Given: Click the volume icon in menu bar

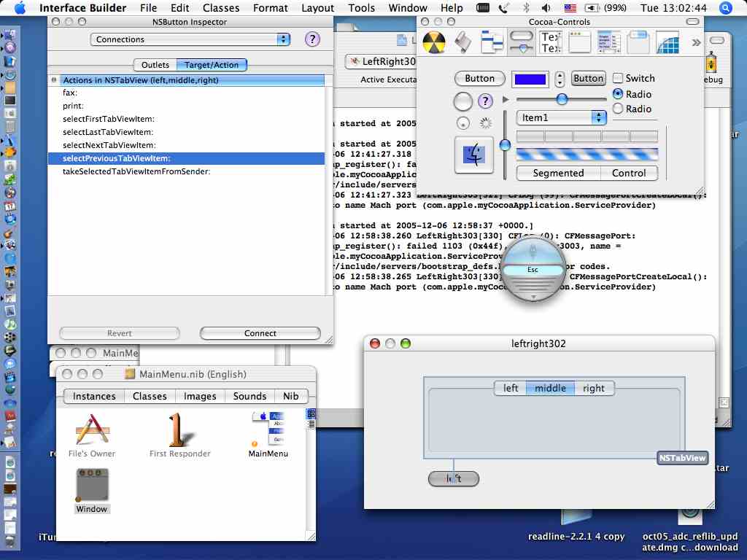Looking at the screenshot, I should pyautogui.click(x=546, y=8).
